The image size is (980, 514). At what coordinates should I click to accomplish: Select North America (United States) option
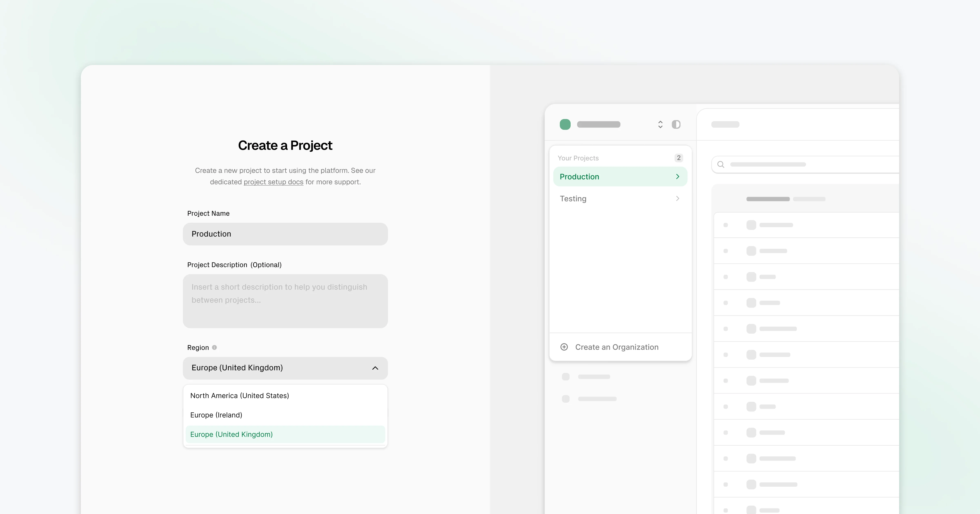click(x=240, y=396)
